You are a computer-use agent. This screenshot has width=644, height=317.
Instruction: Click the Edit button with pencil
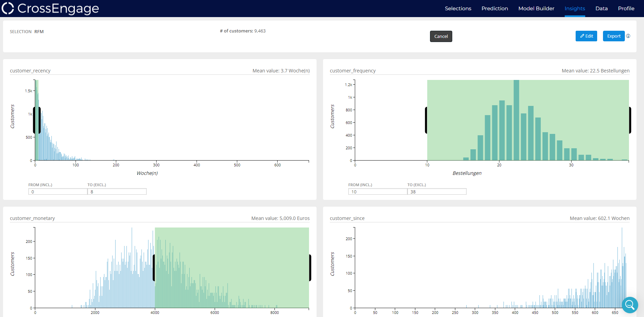[586, 36]
